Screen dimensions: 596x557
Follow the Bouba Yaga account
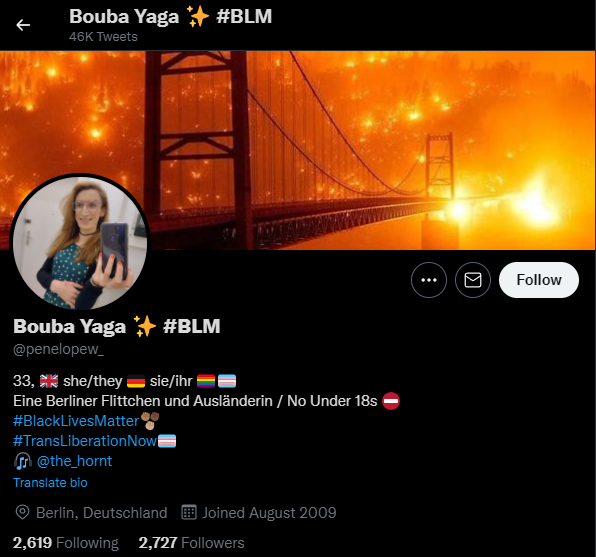(539, 280)
